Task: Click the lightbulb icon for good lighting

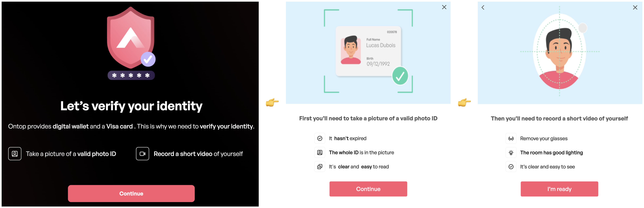Action: [511, 153]
